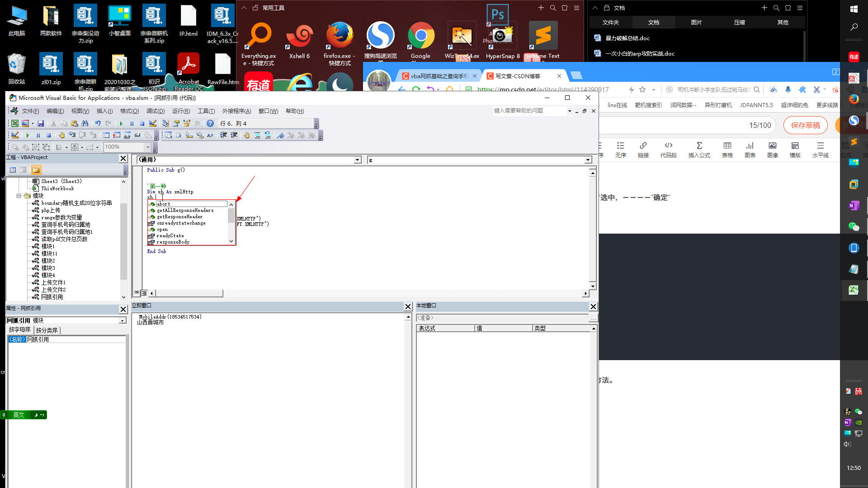Screen dimensions: 868x488
Task: Switch to 按分类序 properties tab
Action: (47, 330)
